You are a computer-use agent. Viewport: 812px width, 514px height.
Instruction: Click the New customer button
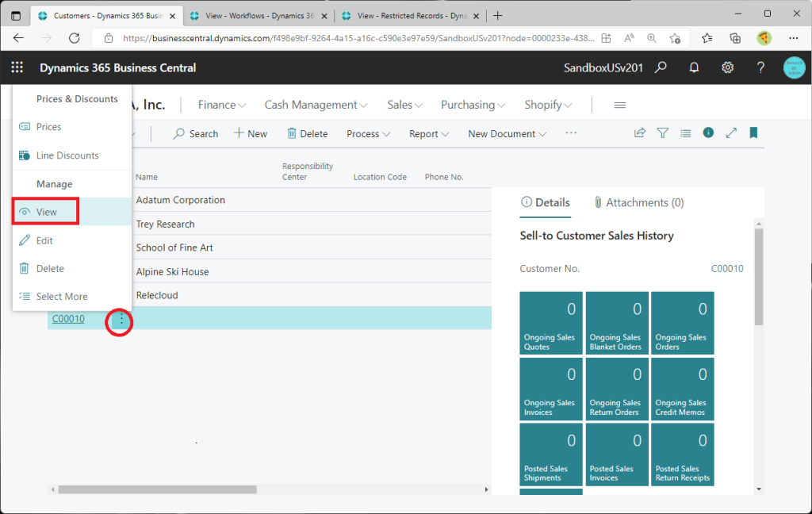click(x=251, y=134)
